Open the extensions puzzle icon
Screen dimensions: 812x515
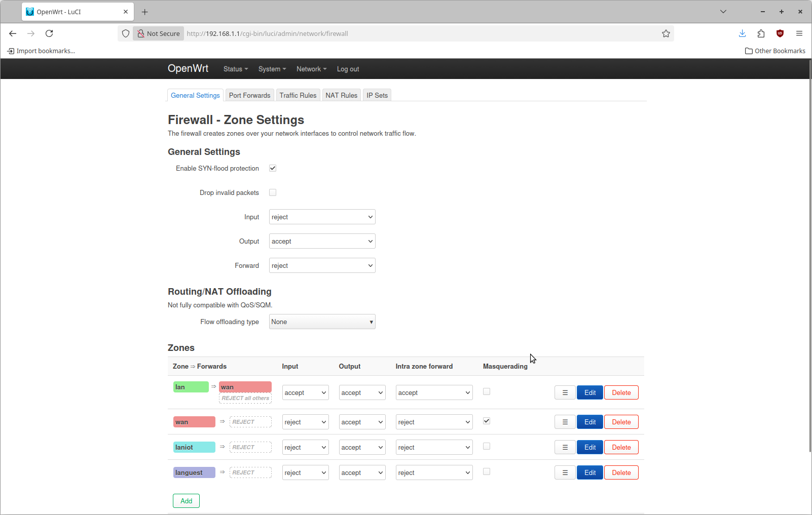[x=761, y=33]
